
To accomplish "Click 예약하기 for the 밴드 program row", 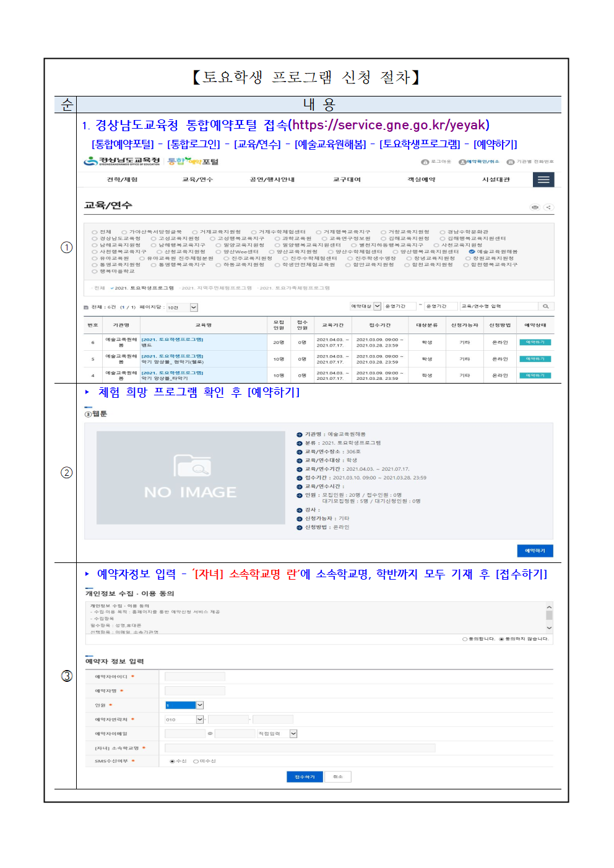I will click(x=535, y=342).
